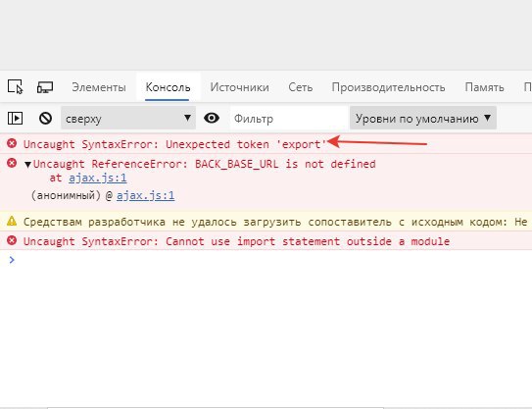Viewport: 532px width, 409px height.
Task: Open live expression eye icon
Action: [x=212, y=118]
